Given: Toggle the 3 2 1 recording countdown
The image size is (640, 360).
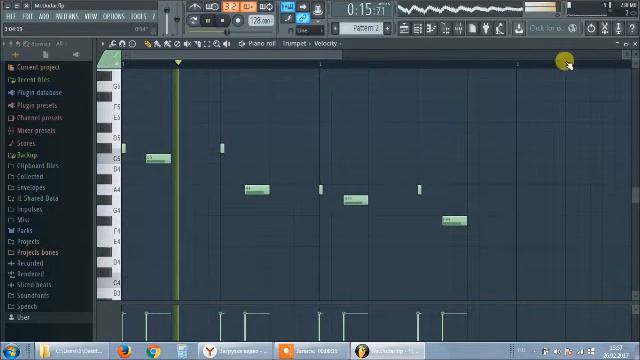Looking at the screenshot, I should 231,7.
